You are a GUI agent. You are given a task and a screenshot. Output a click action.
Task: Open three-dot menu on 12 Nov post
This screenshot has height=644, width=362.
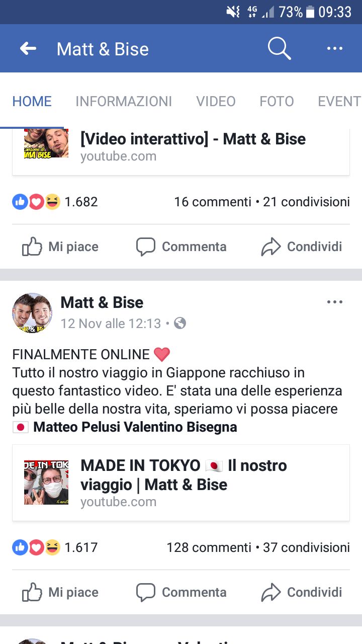[334, 302]
